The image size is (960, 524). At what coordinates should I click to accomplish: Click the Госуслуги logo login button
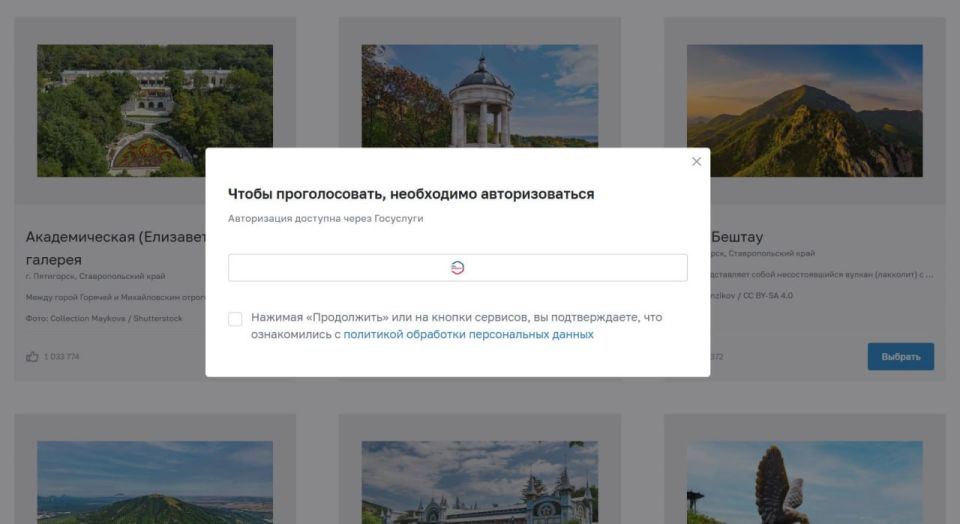457,268
